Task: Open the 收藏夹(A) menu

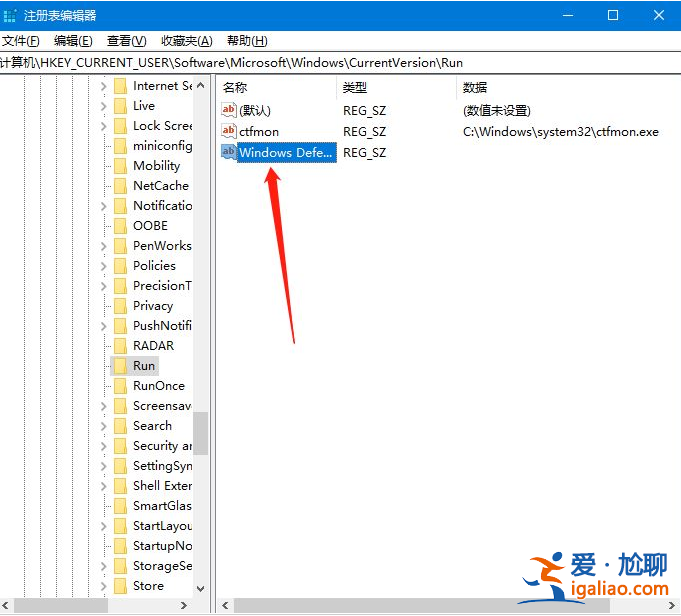Action: tap(187, 41)
